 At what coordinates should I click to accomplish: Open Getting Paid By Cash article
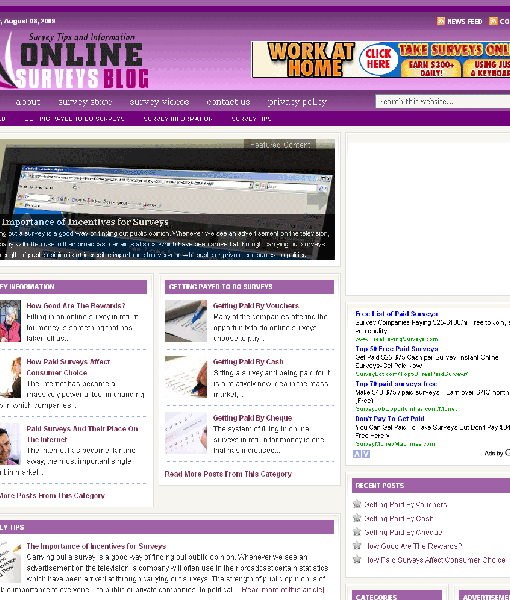pyautogui.click(x=248, y=362)
